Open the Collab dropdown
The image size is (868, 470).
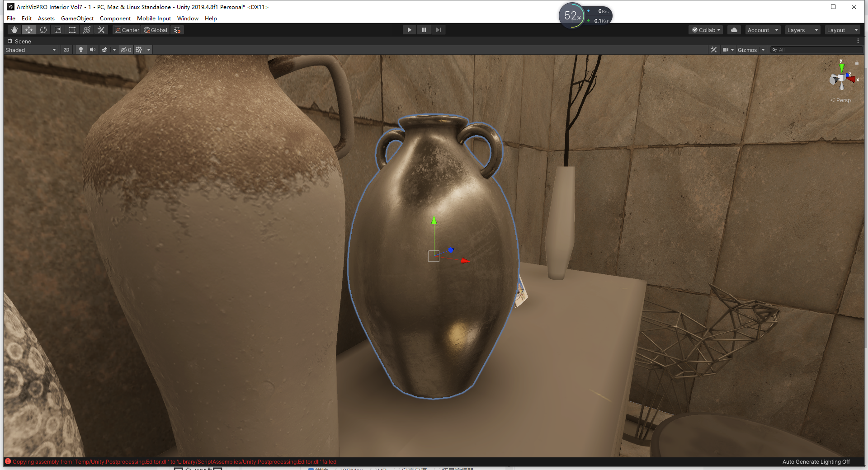click(x=706, y=30)
